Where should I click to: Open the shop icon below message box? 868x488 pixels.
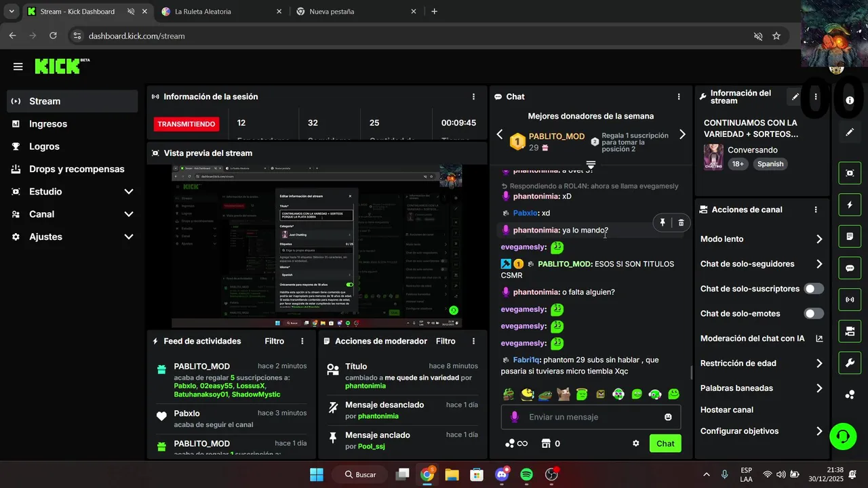546,443
